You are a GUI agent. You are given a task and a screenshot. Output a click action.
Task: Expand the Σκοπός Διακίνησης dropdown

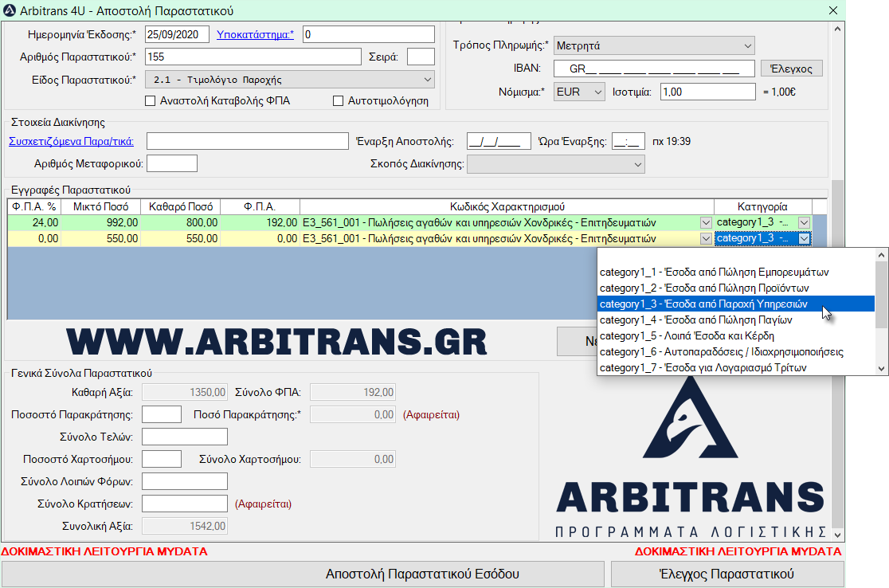(x=556, y=164)
